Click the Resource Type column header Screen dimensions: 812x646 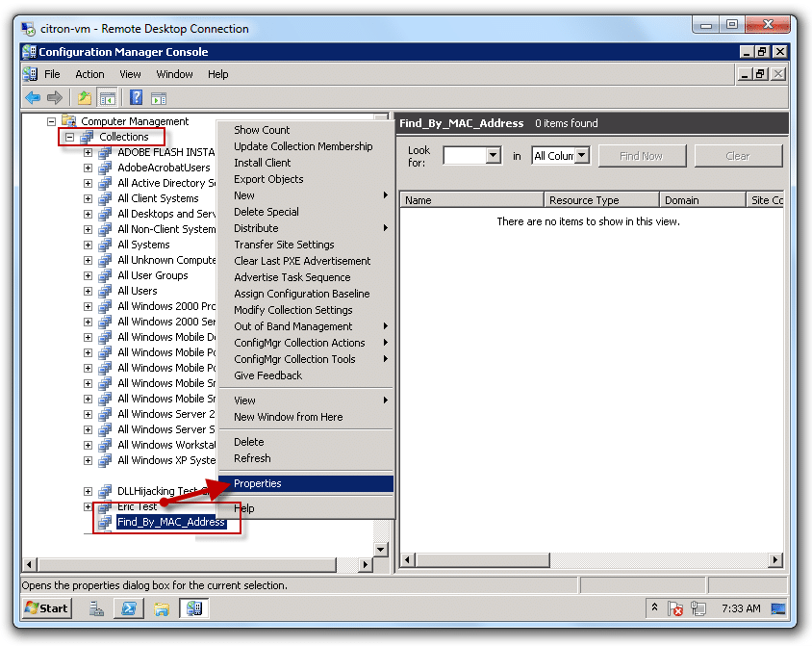click(584, 200)
